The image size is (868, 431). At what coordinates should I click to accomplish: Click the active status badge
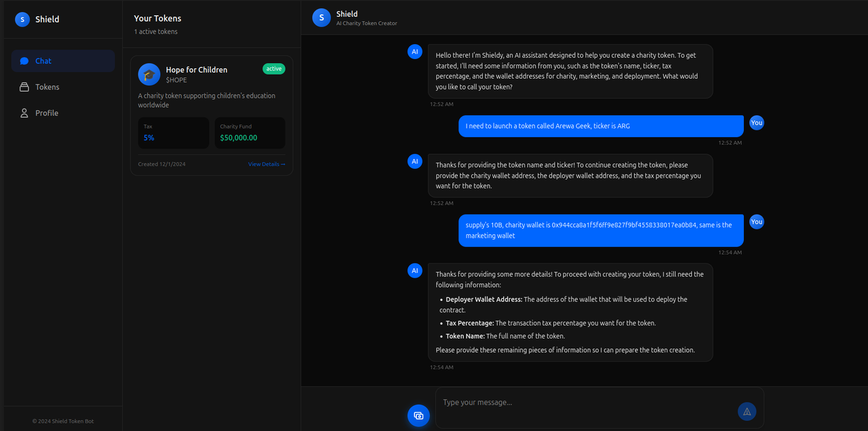[274, 69]
